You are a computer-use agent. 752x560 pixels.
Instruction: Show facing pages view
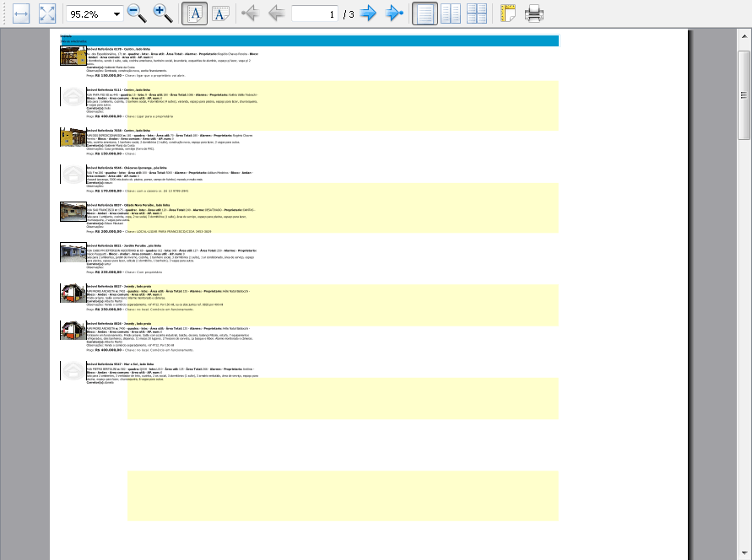[x=451, y=13]
